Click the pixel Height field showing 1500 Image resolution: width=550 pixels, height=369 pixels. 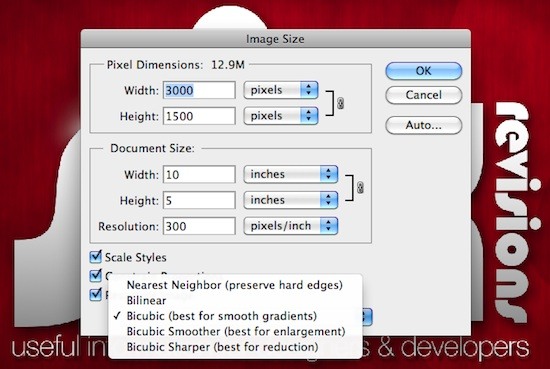click(199, 116)
